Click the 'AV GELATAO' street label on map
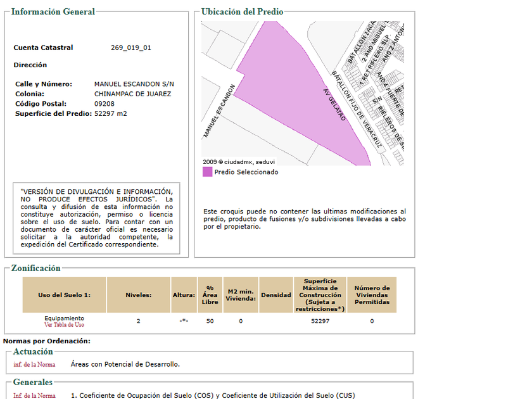Viewport: 532px width, 399px height. coord(334,104)
